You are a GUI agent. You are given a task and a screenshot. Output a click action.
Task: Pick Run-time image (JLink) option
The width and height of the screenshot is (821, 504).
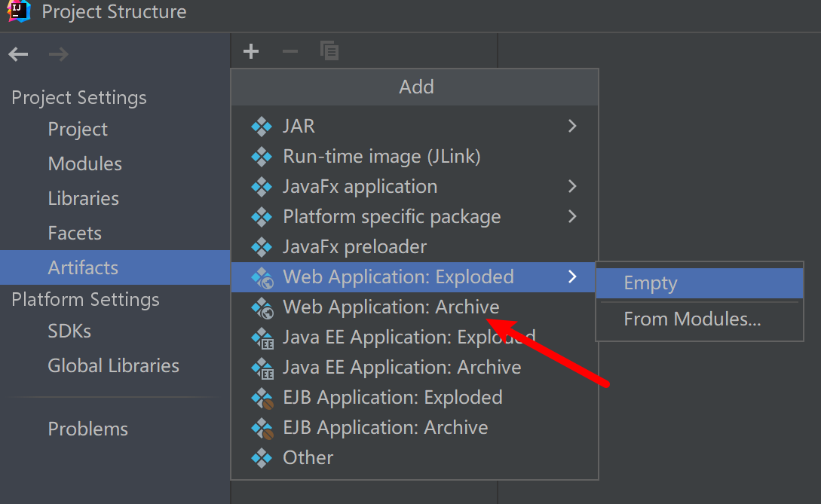click(381, 156)
